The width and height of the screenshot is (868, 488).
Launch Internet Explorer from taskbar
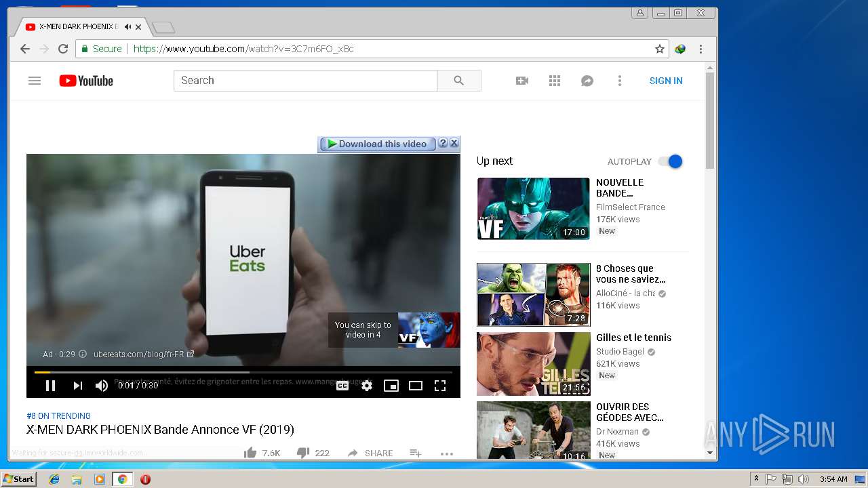click(x=54, y=479)
